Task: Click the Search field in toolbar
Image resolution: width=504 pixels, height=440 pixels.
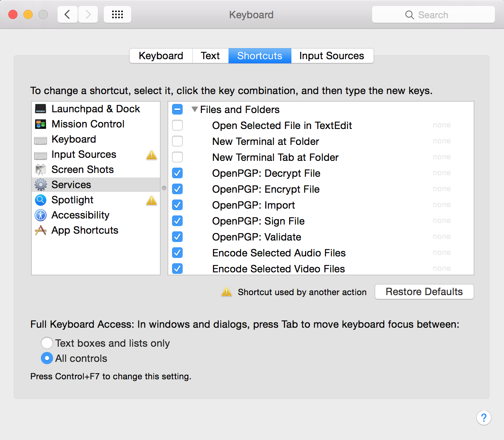Action: [x=433, y=15]
